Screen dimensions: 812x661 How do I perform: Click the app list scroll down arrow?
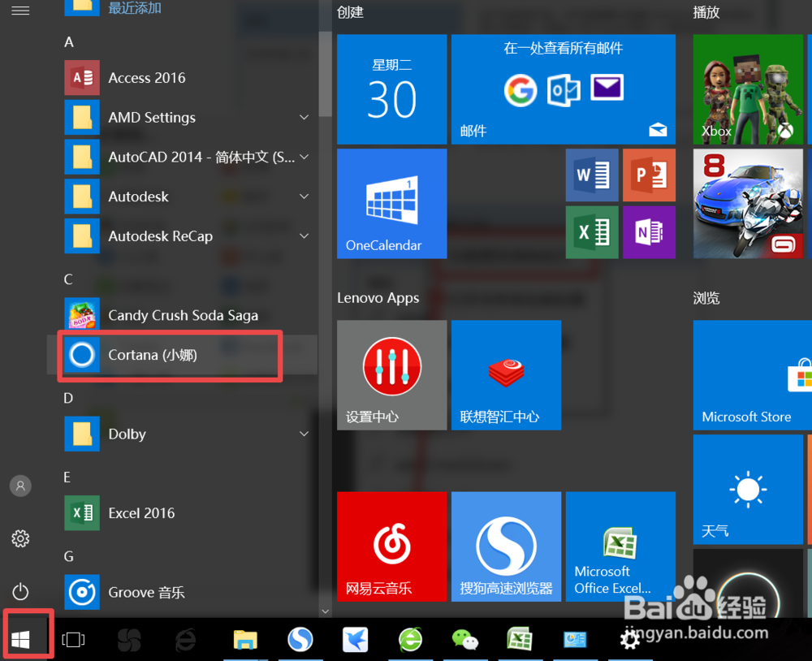pyautogui.click(x=326, y=611)
